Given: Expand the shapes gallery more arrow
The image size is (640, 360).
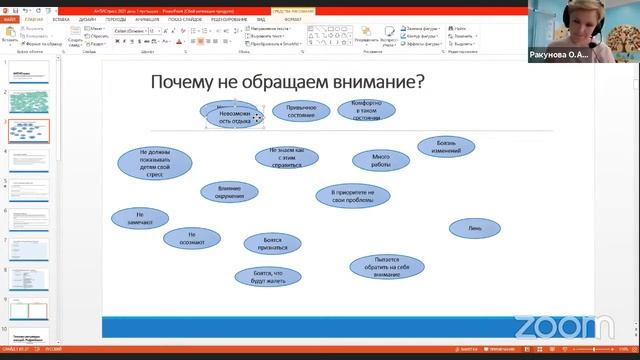Looking at the screenshot, I should coord(350,42).
